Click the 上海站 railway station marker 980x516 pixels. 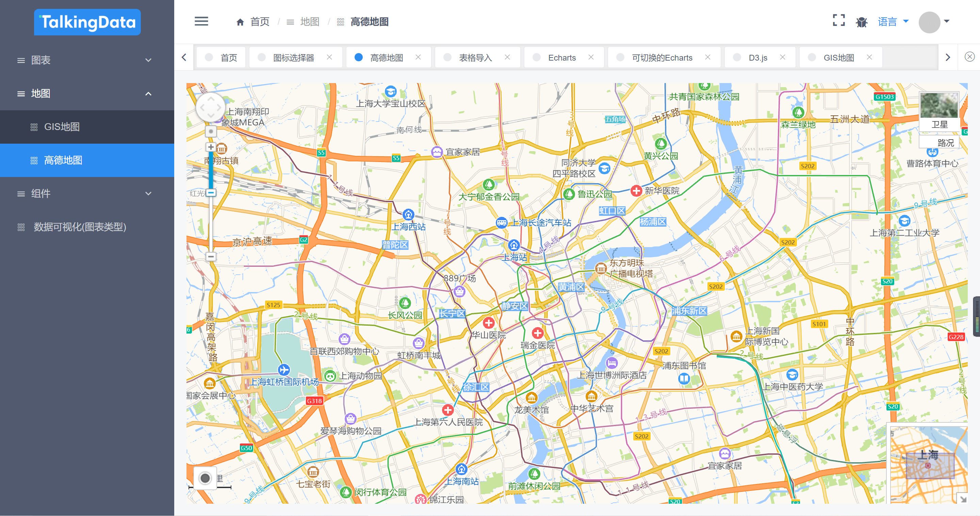(514, 245)
